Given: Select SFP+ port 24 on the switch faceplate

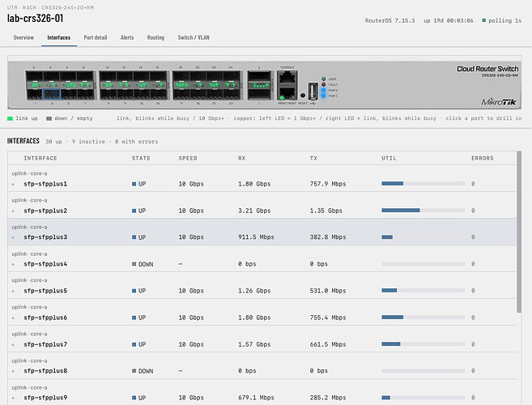Looking at the screenshot, I should coord(232,75).
